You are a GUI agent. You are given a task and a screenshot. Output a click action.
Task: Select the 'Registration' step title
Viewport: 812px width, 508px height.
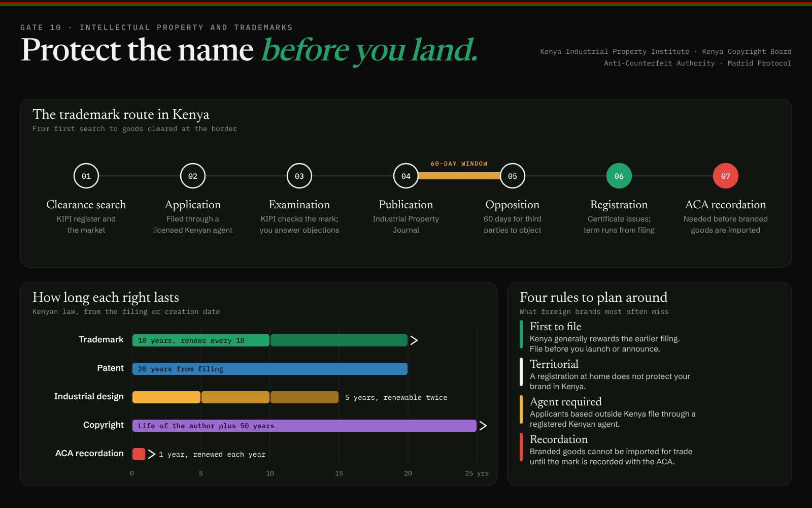619,205
